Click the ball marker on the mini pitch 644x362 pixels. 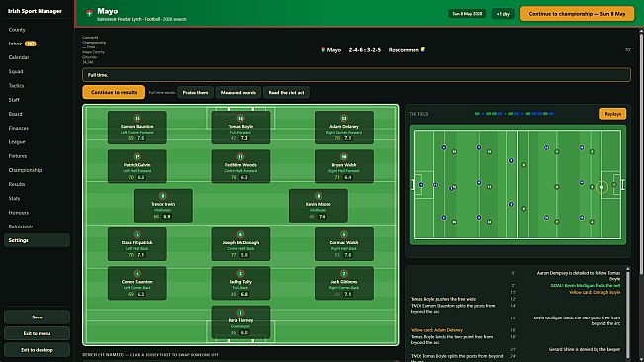click(601, 187)
